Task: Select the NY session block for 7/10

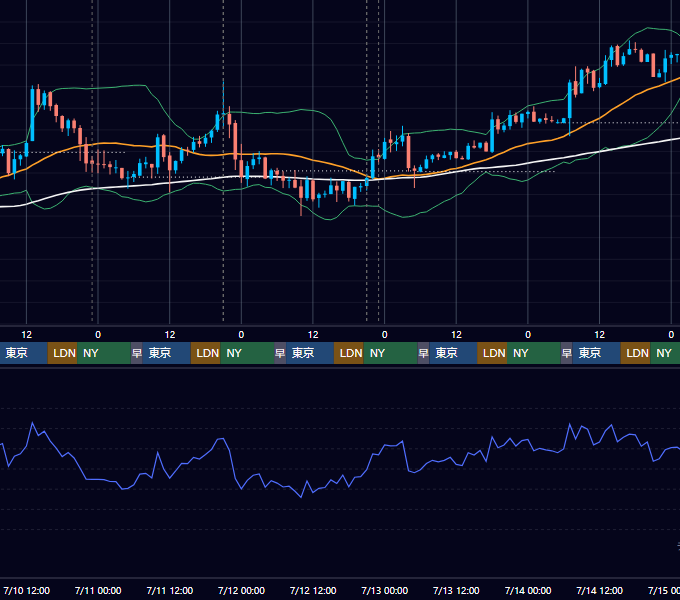Action: coord(104,353)
